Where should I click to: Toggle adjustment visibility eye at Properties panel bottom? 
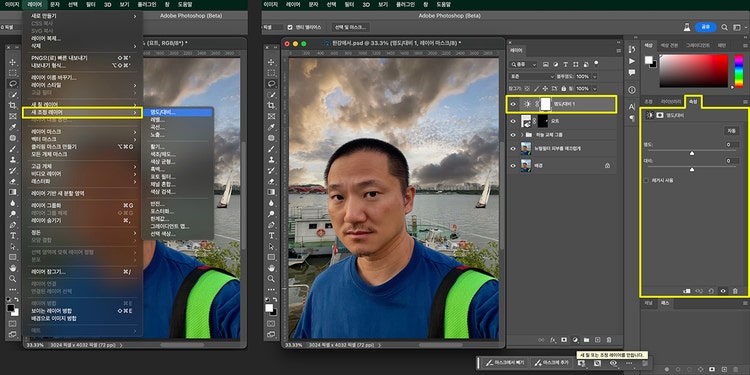coord(723,291)
